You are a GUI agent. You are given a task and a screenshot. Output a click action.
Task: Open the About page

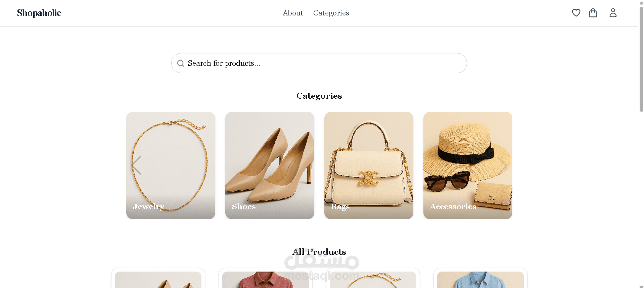pos(293,13)
